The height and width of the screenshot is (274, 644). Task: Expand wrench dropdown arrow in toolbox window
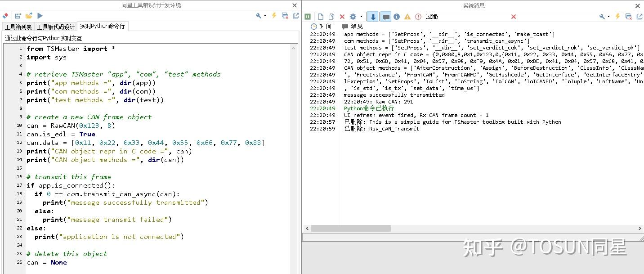(x=265, y=16)
